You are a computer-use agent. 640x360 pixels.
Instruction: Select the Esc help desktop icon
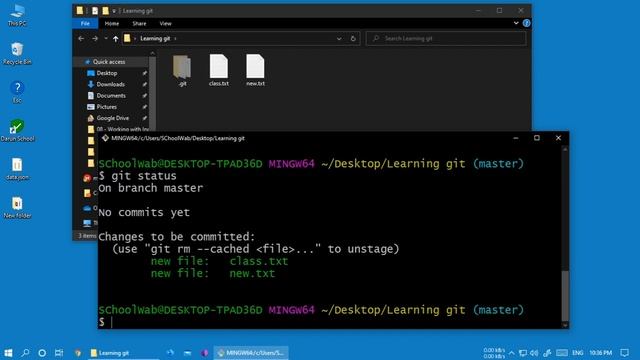click(17, 92)
